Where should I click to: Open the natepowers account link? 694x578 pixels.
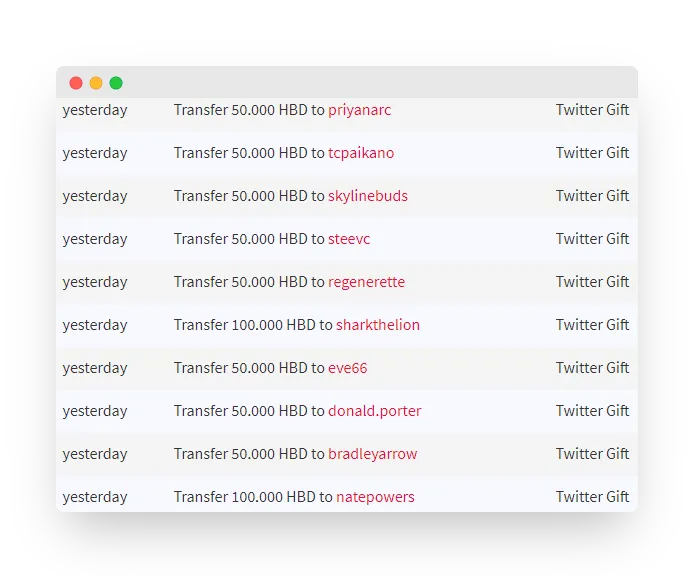click(x=375, y=497)
